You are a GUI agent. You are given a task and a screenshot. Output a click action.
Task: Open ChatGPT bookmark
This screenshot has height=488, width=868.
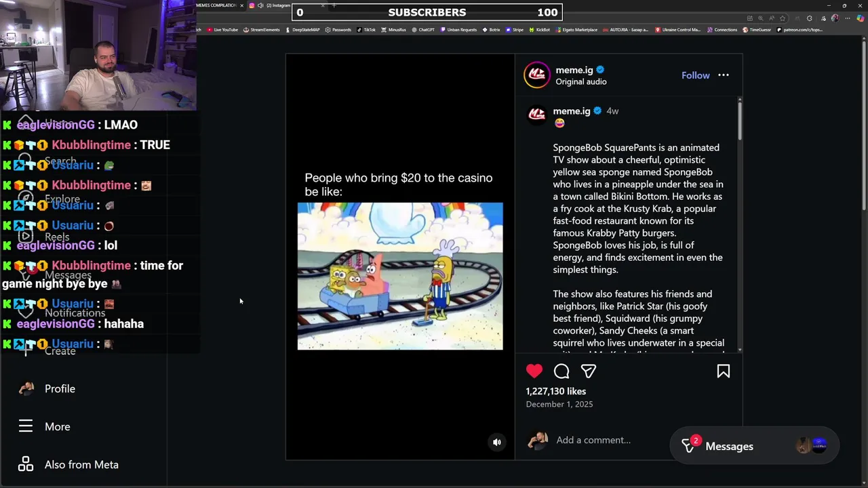point(423,30)
